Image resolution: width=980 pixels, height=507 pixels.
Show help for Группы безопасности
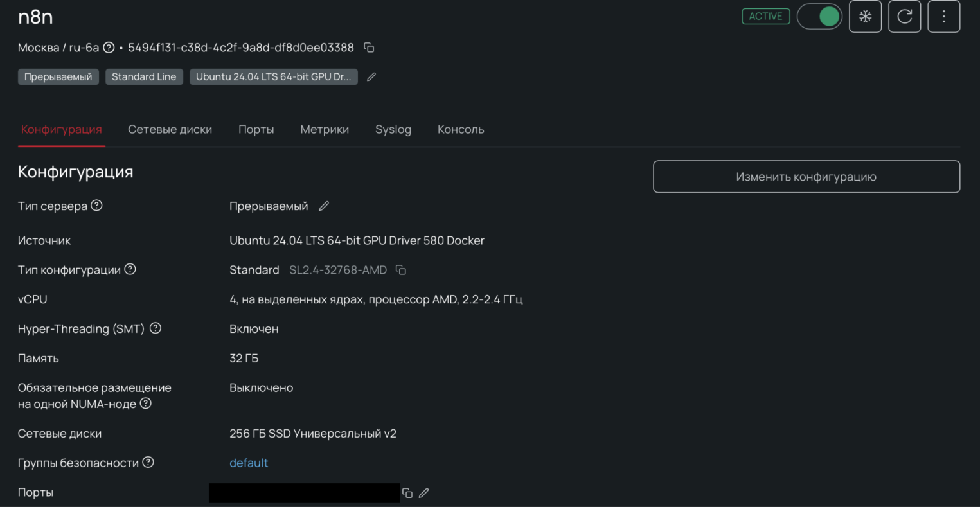[148, 462]
